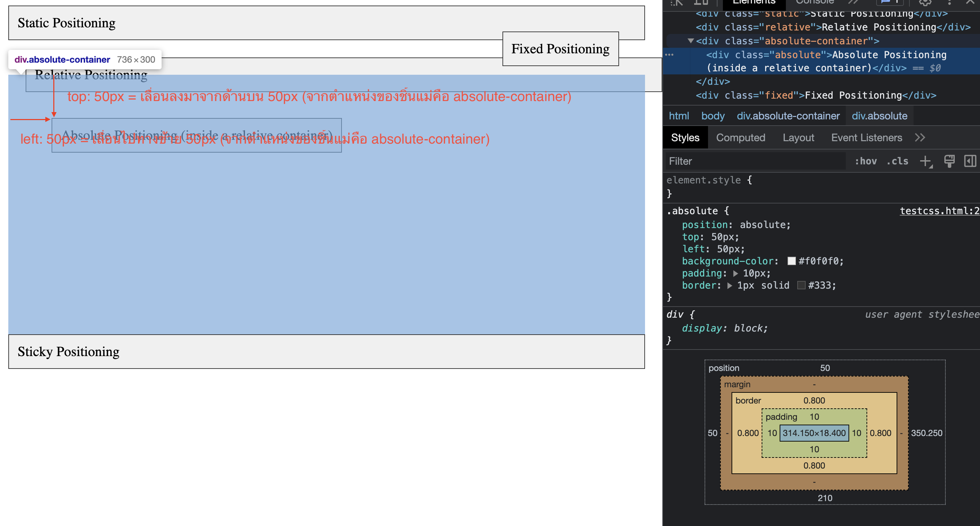Select the fixed div DOM node

816,96
